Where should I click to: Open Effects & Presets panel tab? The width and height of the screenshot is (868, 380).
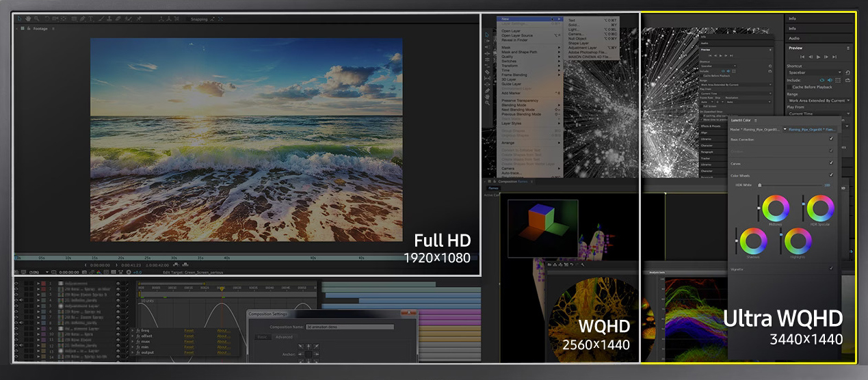pos(711,126)
